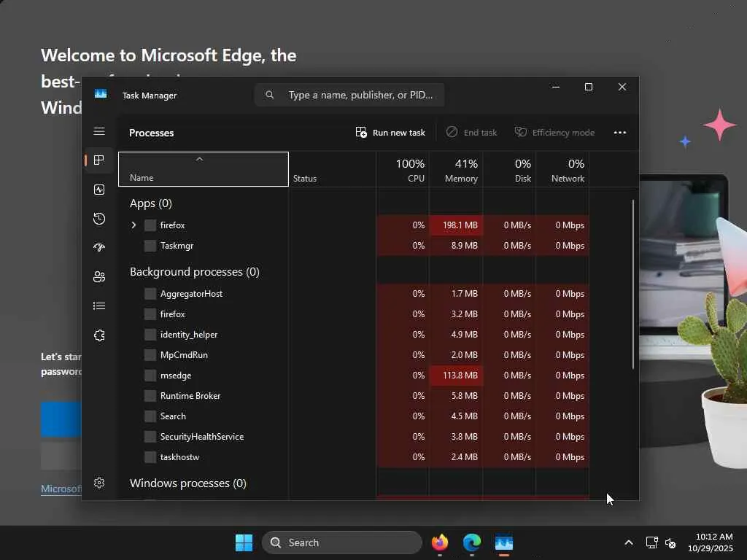
Task: Click the Task Manager search field
Action: 349,96
